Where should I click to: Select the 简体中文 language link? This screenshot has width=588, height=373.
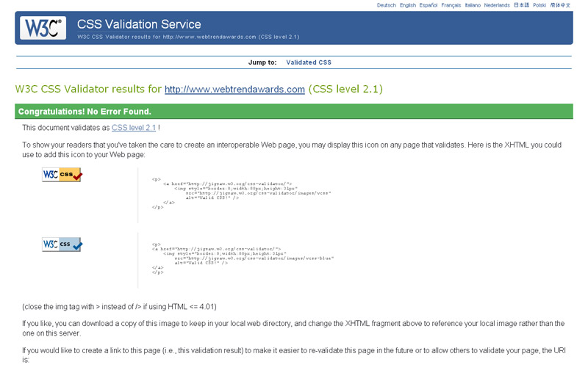coord(560,5)
